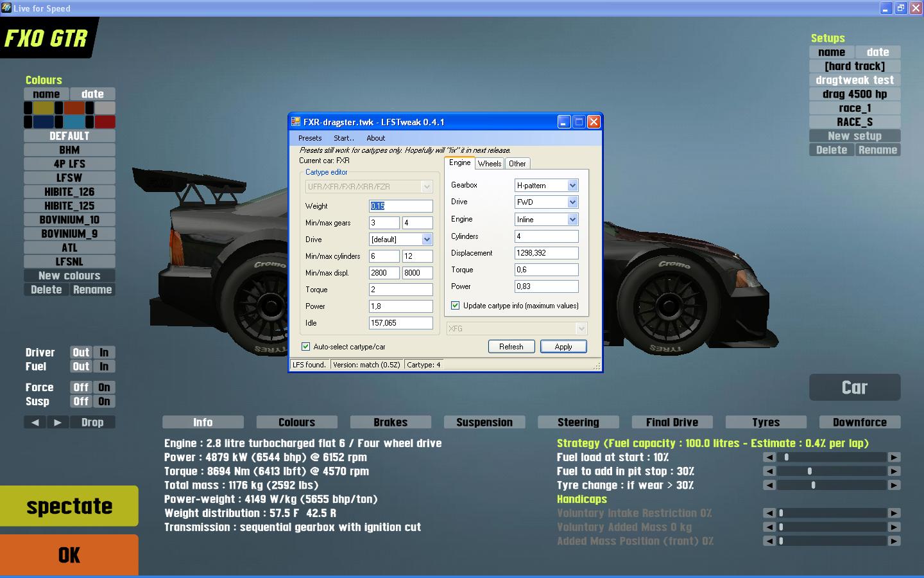Click the Car button
The height and width of the screenshot is (578, 924).
855,387
